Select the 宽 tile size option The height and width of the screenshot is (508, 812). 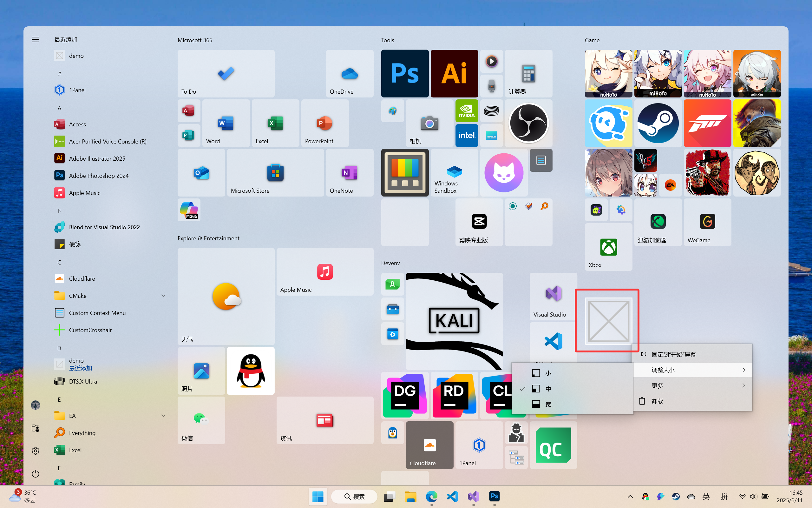(x=573, y=404)
